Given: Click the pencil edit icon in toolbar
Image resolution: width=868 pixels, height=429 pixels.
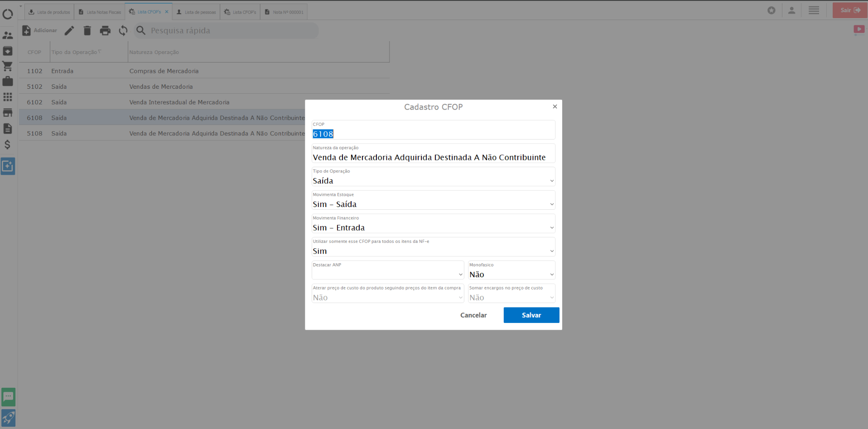Looking at the screenshot, I should point(69,30).
